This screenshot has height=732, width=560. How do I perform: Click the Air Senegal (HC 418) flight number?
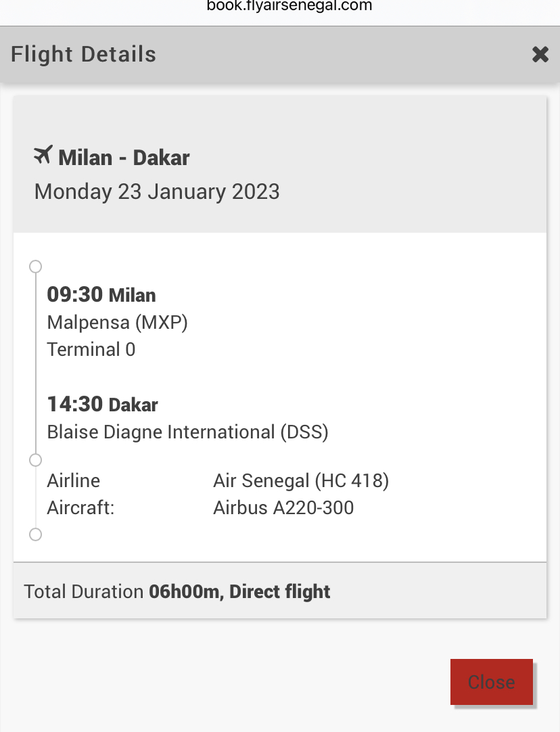click(301, 481)
